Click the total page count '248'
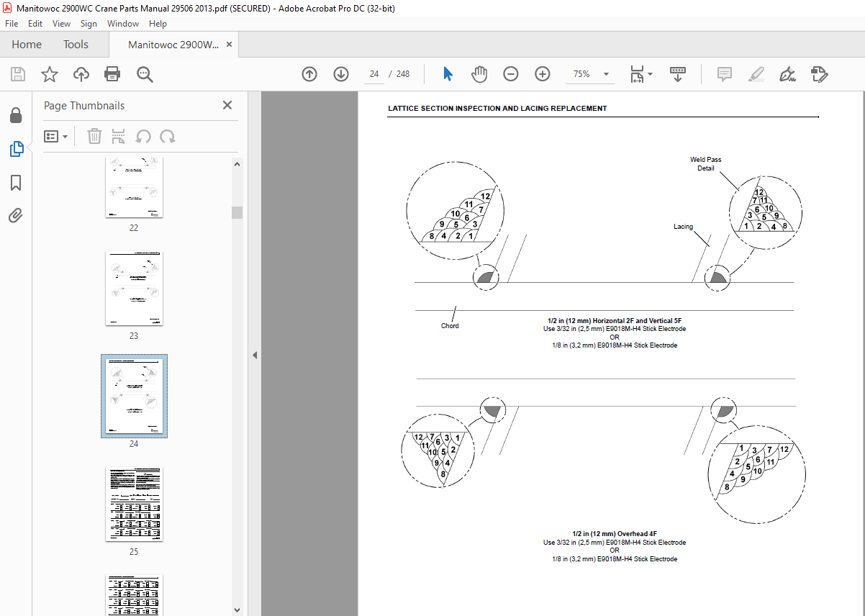Image resolution: width=865 pixels, height=616 pixels. tap(403, 74)
